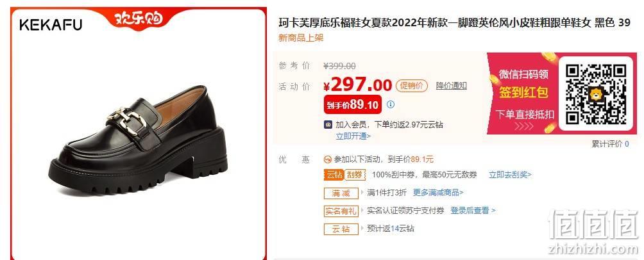Open 更多满减商品 link
This screenshot has height=260, width=644.
point(438,192)
